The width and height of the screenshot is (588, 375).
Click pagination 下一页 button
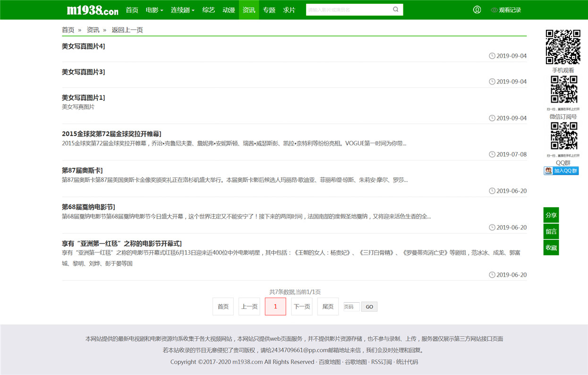coord(302,307)
